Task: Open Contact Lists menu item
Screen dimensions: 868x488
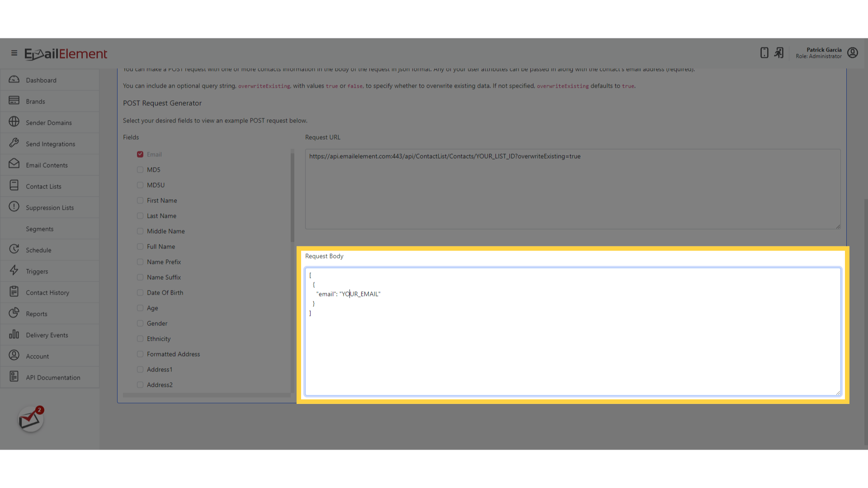Action: click(50, 186)
